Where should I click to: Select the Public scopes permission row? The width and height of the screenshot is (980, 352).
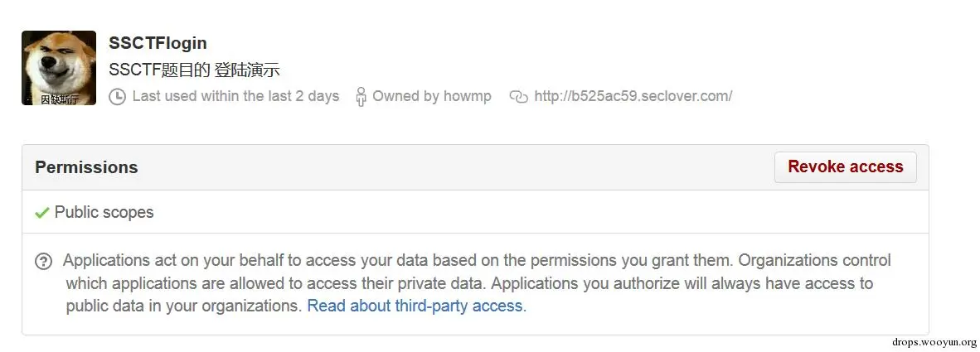[475, 212]
